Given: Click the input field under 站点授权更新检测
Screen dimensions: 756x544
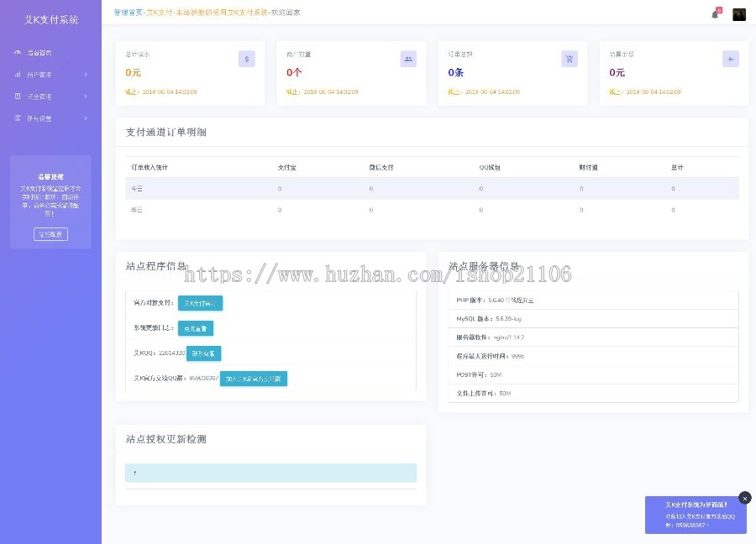Looking at the screenshot, I should click(x=270, y=473).
